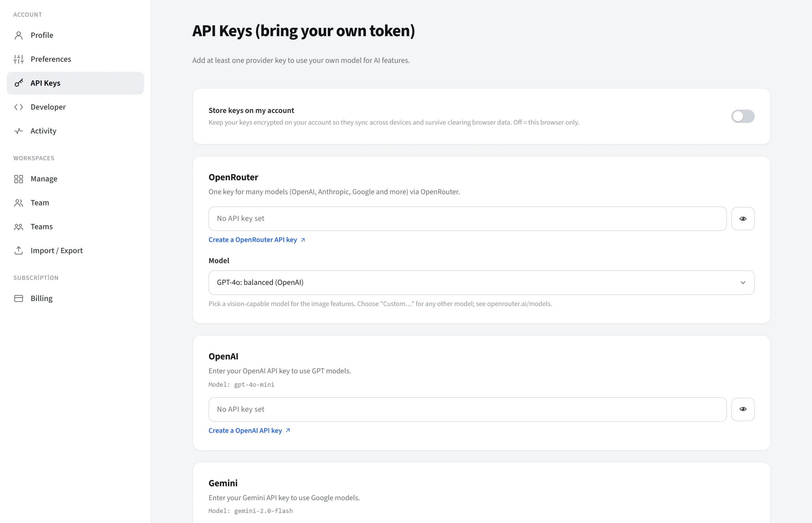This screenshot has width=812, height=523.
Task: Go to Import / Export
Action: (75, 251)
